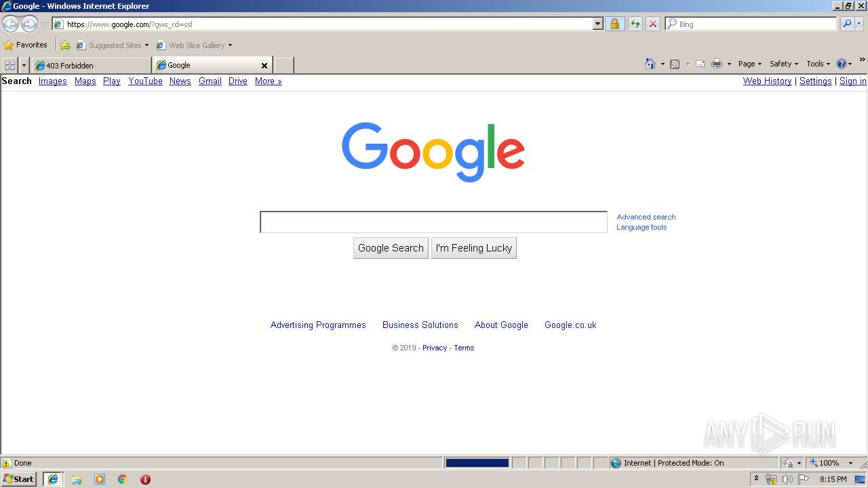Click the security lock icon in address bar

click(x=614, y=24)
